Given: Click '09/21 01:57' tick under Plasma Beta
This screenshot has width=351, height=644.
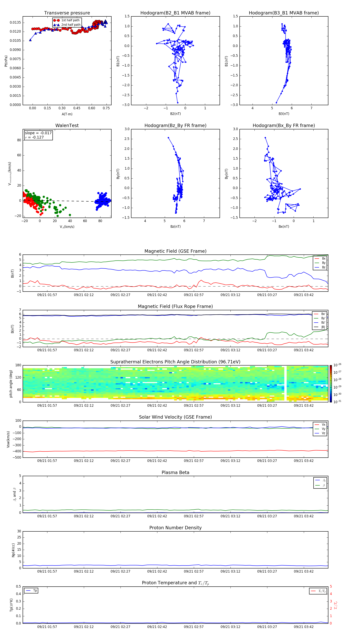Looking at the screenshot, I should 47,516.
